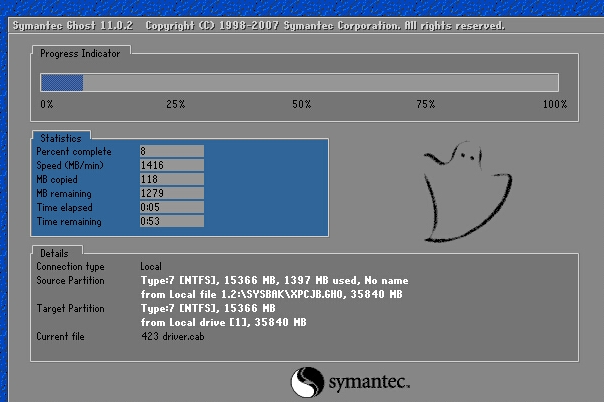This screenshot has height=402, width=604.
Task: Click the Time elapsed value 0:05
Action: [172, 207]
